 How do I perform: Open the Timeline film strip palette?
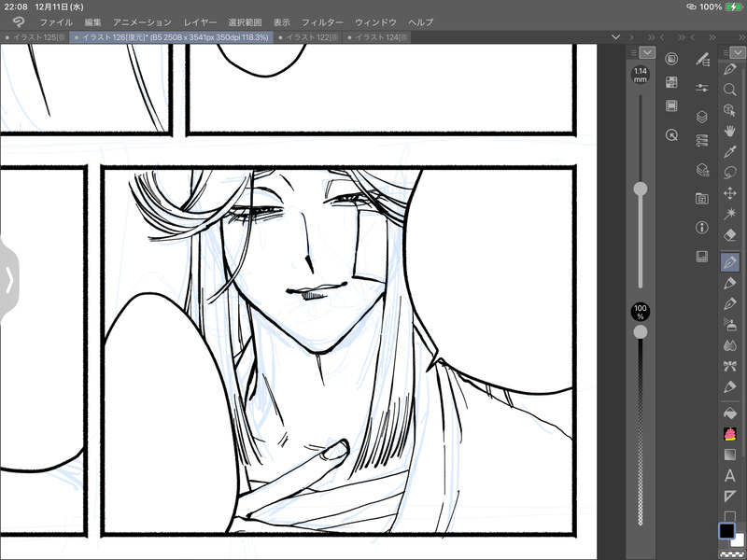tap(671, 105)
